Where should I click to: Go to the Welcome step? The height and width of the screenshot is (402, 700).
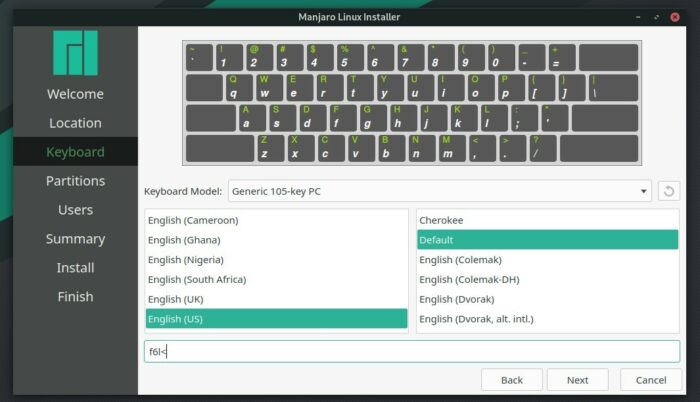(75, 94)
